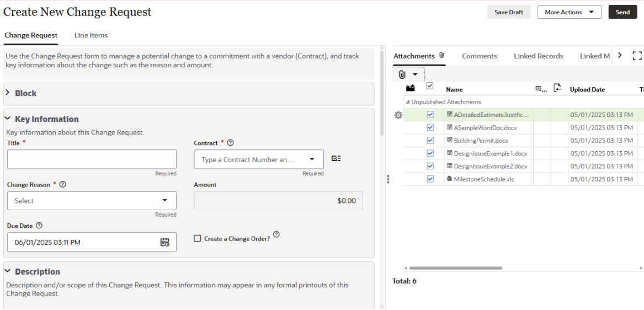
Task: Open the Comments tab
Action: pyautogui.click(x=479, y=56)
